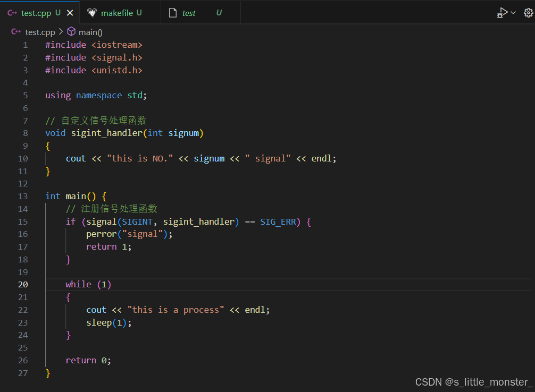Click sigint_handler in the line 8 definition
This screenshot has width=535, height=392.
tap(106, 133)
